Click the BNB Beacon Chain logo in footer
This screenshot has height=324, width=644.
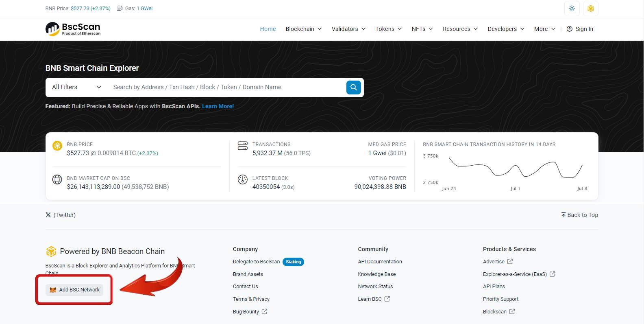pos(51,252)
